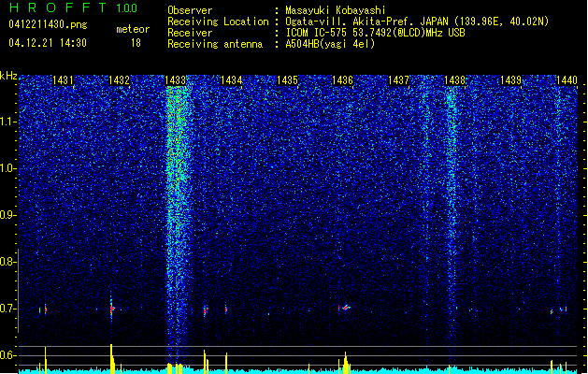Click the 0.7 frequency axis label
The image size is (588, 374).
point(7,309)
